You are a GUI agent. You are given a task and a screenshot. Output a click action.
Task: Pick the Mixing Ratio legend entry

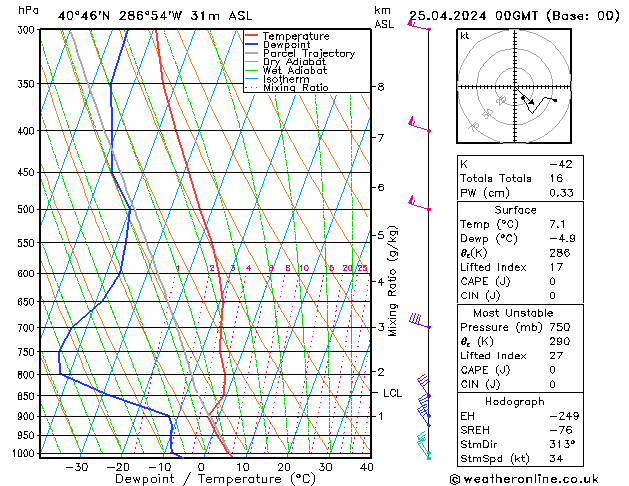click(x=294, y=88)
